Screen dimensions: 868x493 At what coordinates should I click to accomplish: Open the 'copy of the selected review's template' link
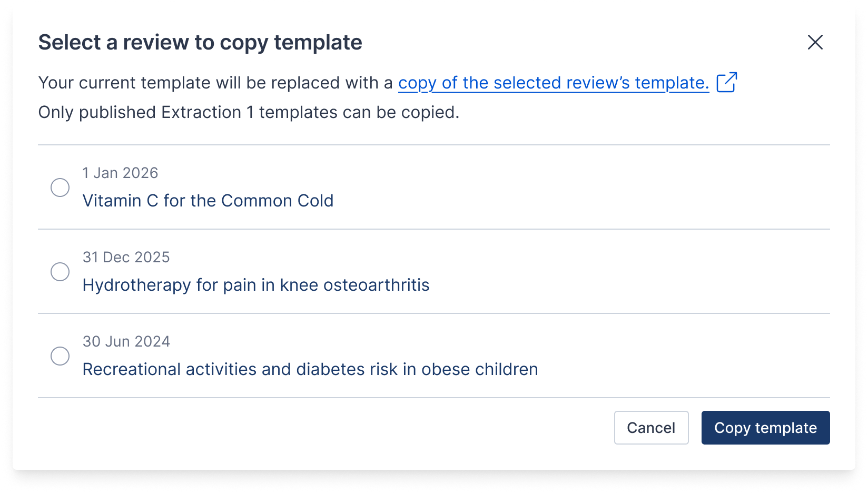click(x=553, y=83)
